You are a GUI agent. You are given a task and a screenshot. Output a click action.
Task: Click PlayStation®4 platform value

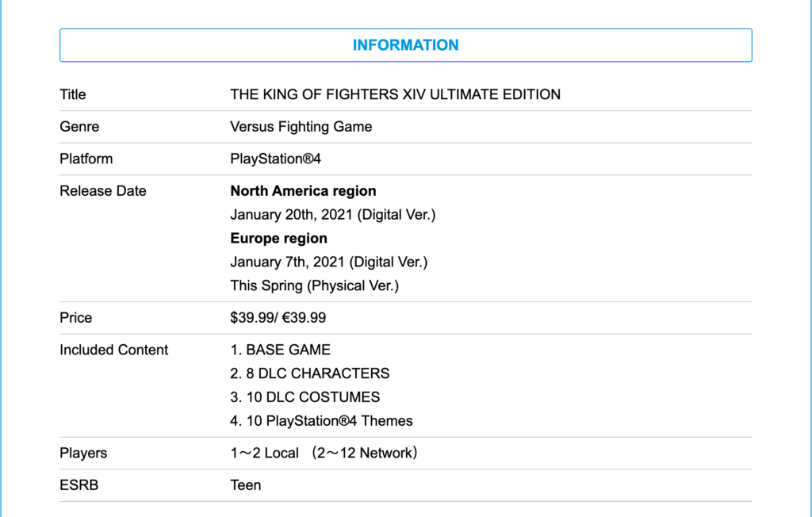tap(275, 159)
